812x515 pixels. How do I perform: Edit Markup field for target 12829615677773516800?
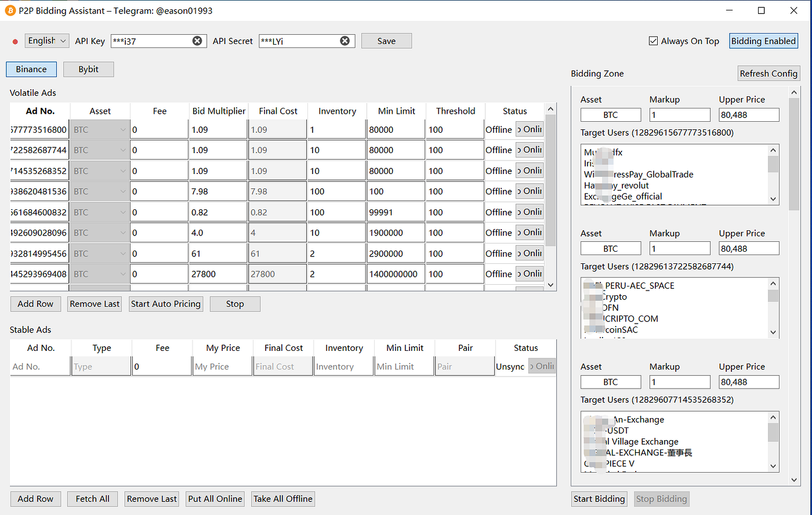(x=680, y=115)
